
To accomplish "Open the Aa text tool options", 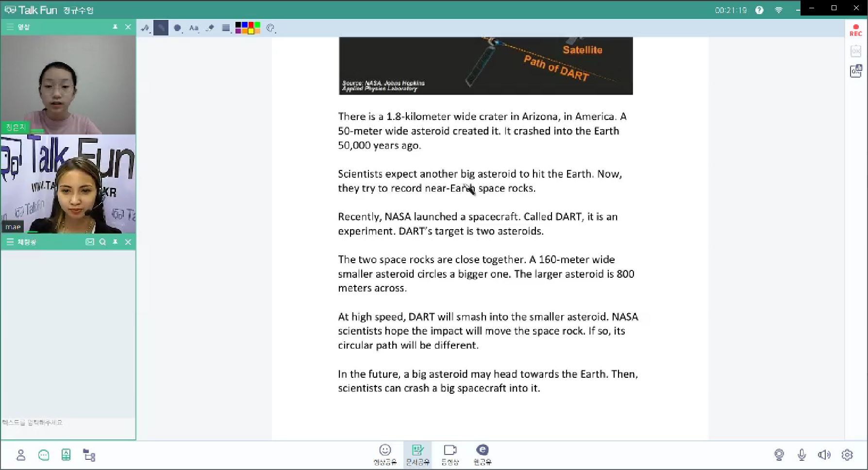I will [194, 28].
